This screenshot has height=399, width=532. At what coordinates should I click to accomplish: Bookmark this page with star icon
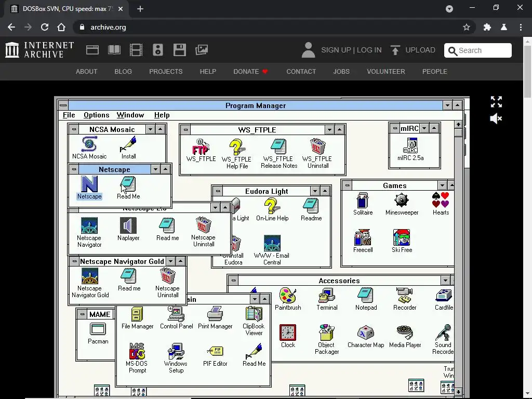[467, 27]
